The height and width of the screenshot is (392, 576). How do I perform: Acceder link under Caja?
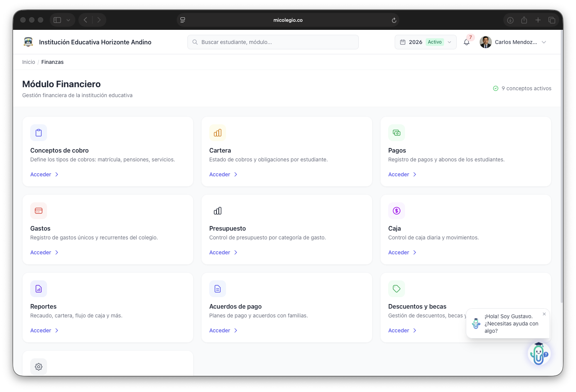402,252
